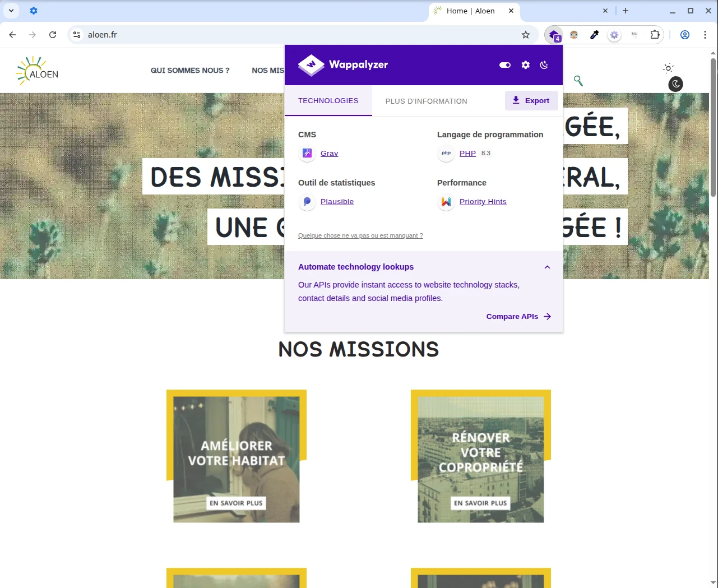Screen dimensions: 718x588
Task: Open the Extensions puzzle menu
Action: point(655,35)
